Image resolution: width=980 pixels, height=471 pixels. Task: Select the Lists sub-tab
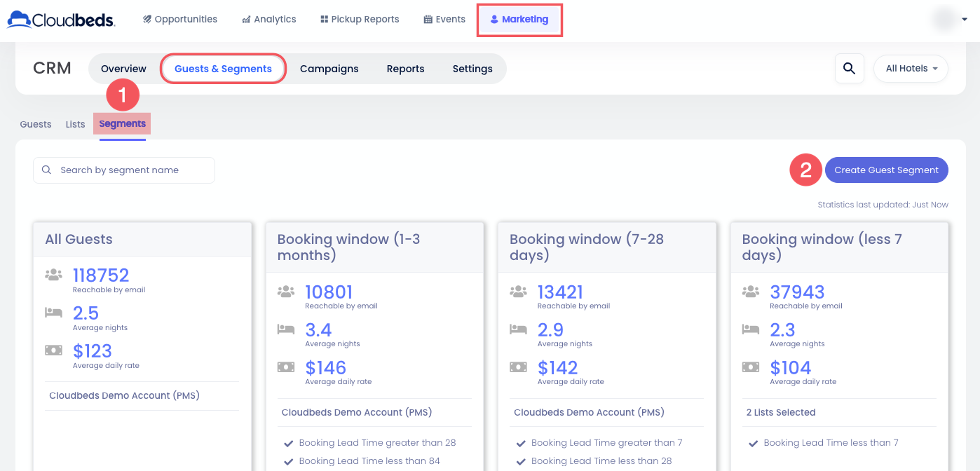[75, 124]
